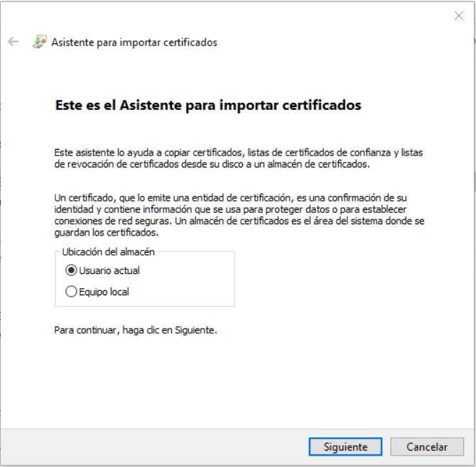Select the 'Usuario actual' radio button
Screen dimensions: 476x467
[70, 270]
